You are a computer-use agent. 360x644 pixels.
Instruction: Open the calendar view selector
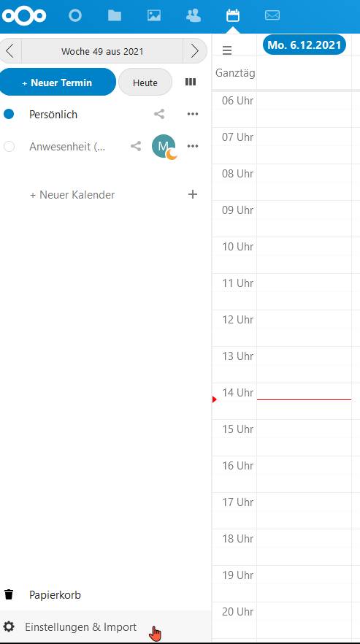191,82
